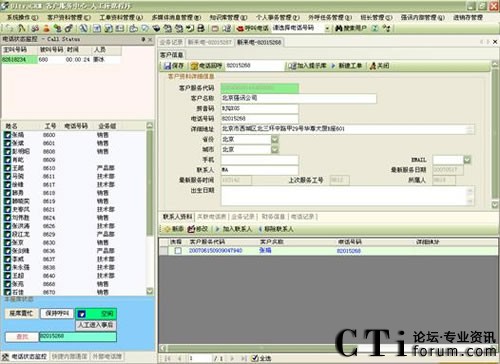Tick the checkbox in contact row 张楠
The image size is (500, 364).
[x=178, y=251]
